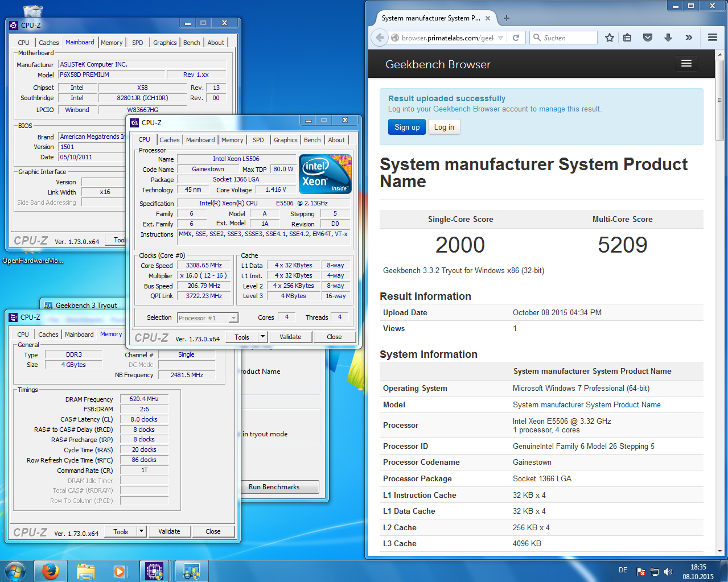This screenshot has height=582, width=728.
Task: Close the System manufacturer browser tab
Action: (x=488, y=18)
